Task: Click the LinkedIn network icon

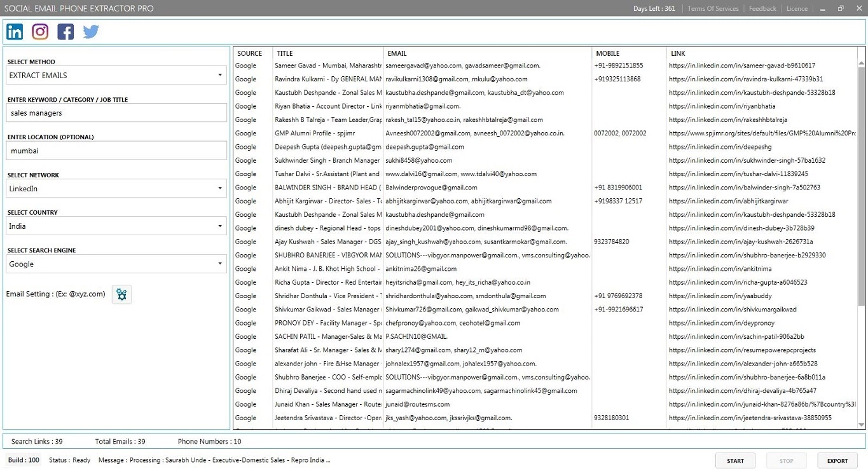Action: [15, 32]
